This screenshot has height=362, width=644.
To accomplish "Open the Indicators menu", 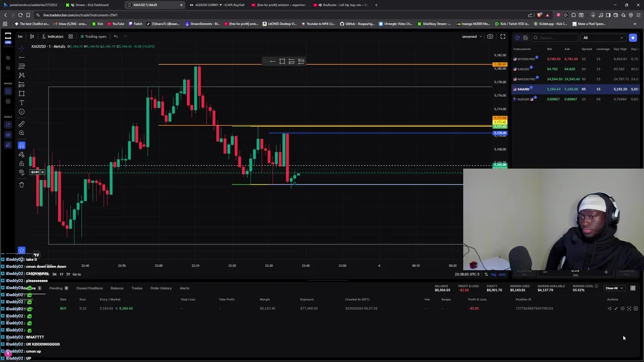I will [x=52, y=36].
